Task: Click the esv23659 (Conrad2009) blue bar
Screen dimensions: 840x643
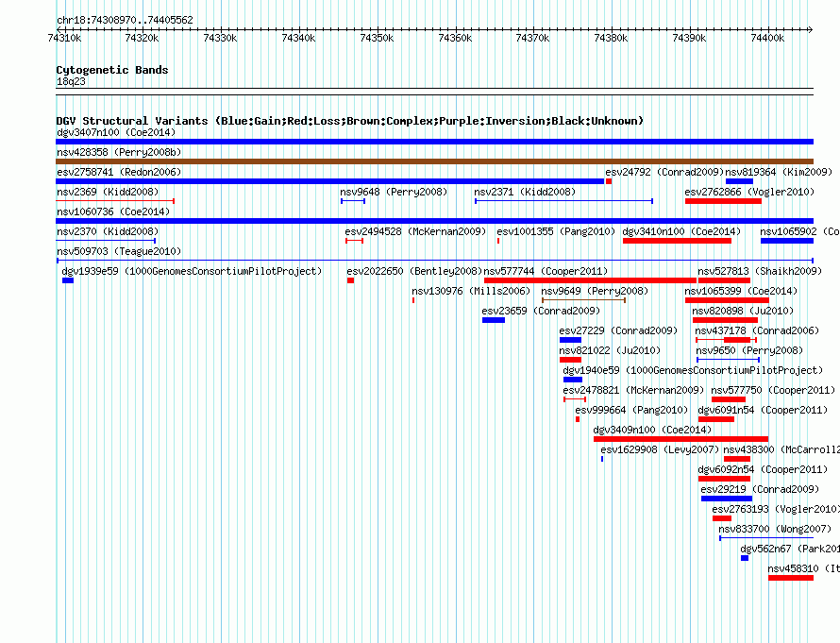Action: pyautogui.click(x=494, y=320)
